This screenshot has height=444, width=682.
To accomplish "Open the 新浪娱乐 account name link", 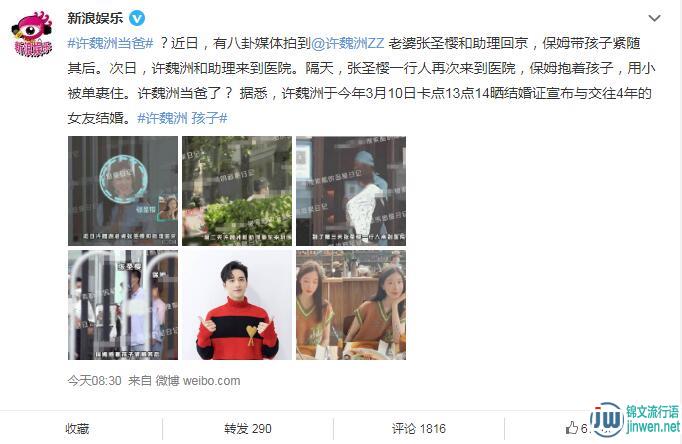I will tap(95, 18).
